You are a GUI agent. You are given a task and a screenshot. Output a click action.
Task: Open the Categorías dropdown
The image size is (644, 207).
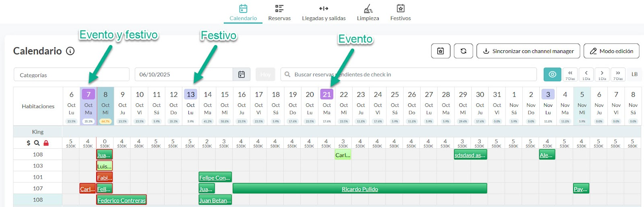pyautogui.click(x=71, y=75)
